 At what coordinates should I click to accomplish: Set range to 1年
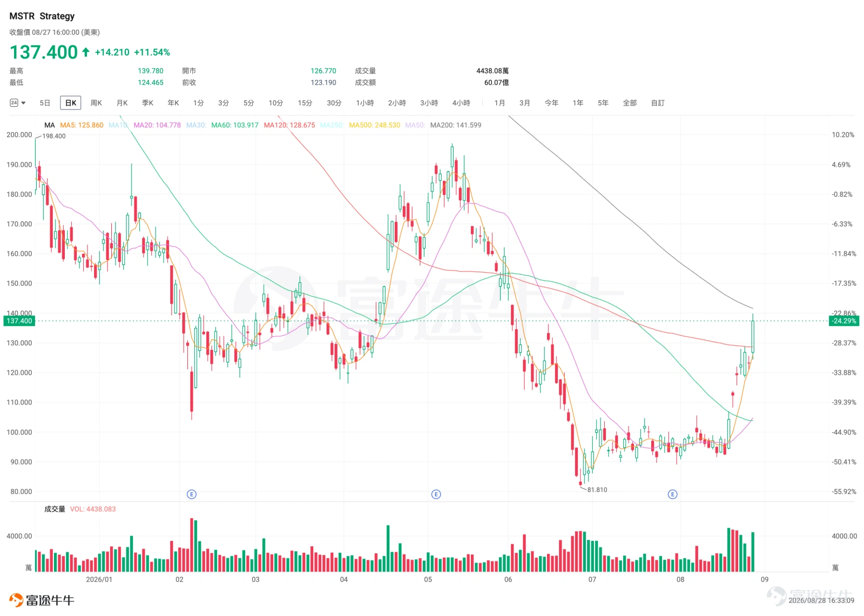click(578, 103)
